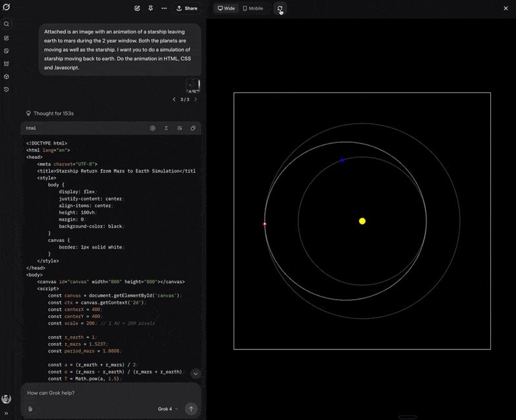Screen dimensions: 516x420
Task: Pin this conversation
Action: pos(150,8)
